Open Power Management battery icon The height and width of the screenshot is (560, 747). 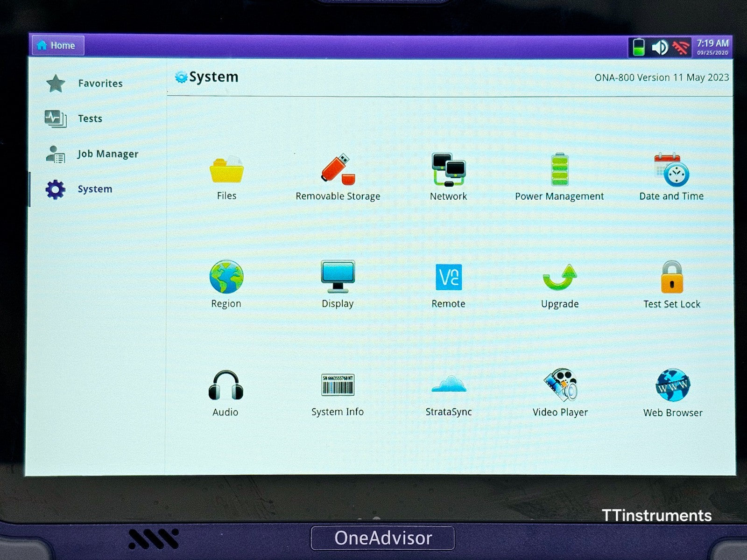[x=559, y=170]
